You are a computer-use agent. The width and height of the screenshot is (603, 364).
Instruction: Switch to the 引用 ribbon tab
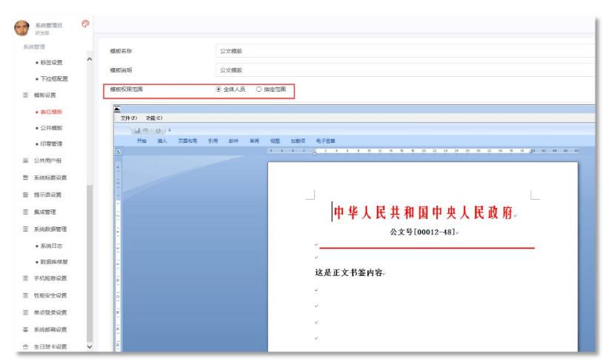pos(213,141)
